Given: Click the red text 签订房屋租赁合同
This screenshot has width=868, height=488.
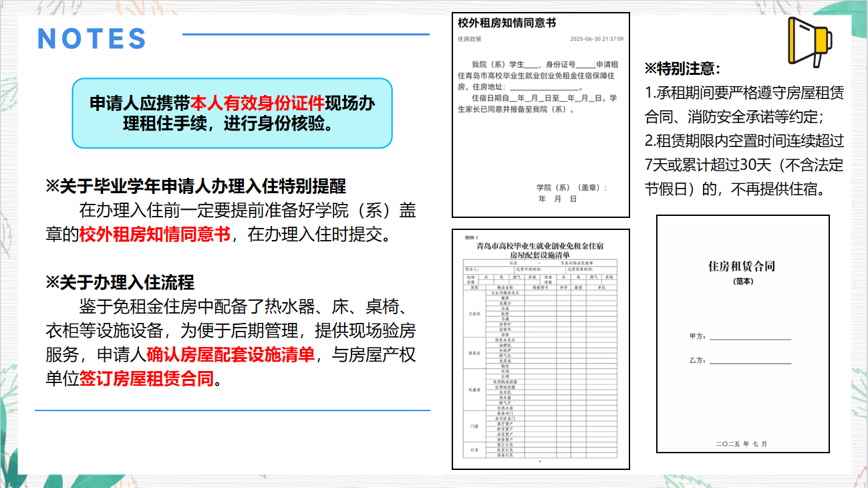Looking at the screenshot, I should (x=147, y=379).
